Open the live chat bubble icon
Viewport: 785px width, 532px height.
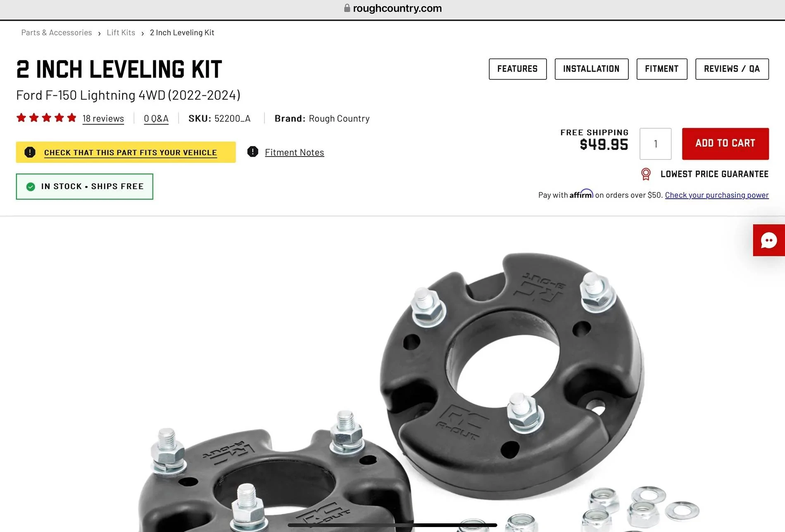pos(768,240)
